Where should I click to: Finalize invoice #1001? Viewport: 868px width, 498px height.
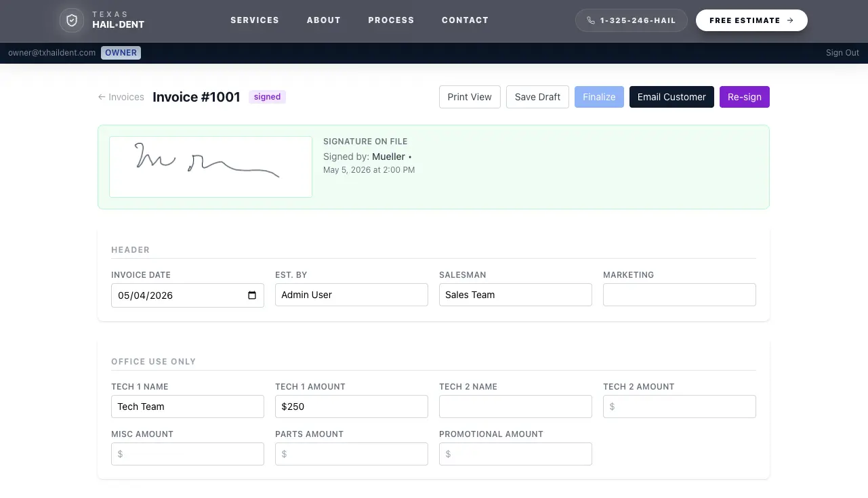599,97
